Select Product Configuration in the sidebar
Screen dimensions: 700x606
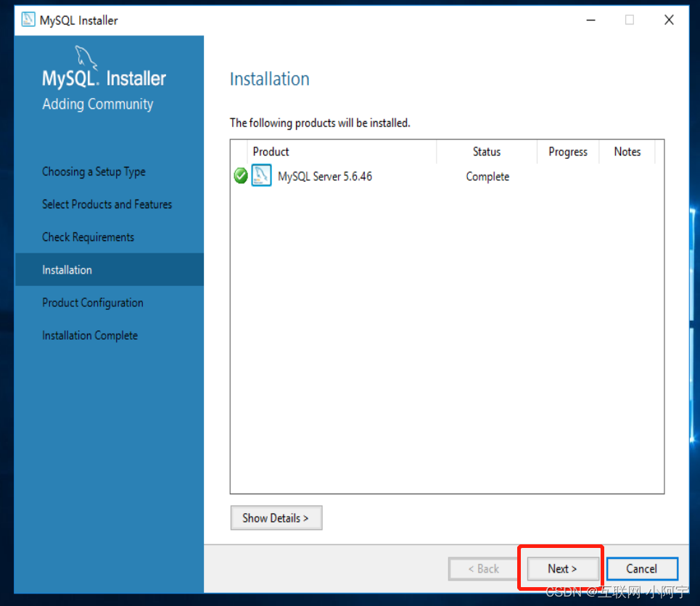92,303
